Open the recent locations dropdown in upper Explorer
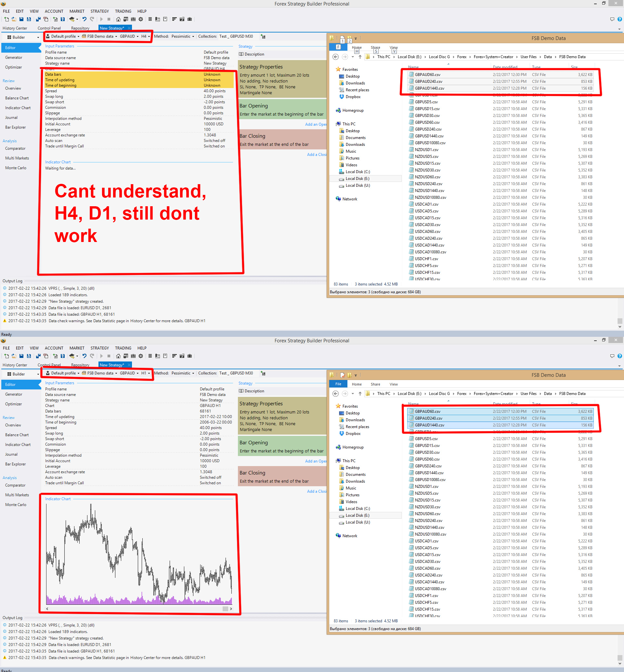 [x=353, y=57]
